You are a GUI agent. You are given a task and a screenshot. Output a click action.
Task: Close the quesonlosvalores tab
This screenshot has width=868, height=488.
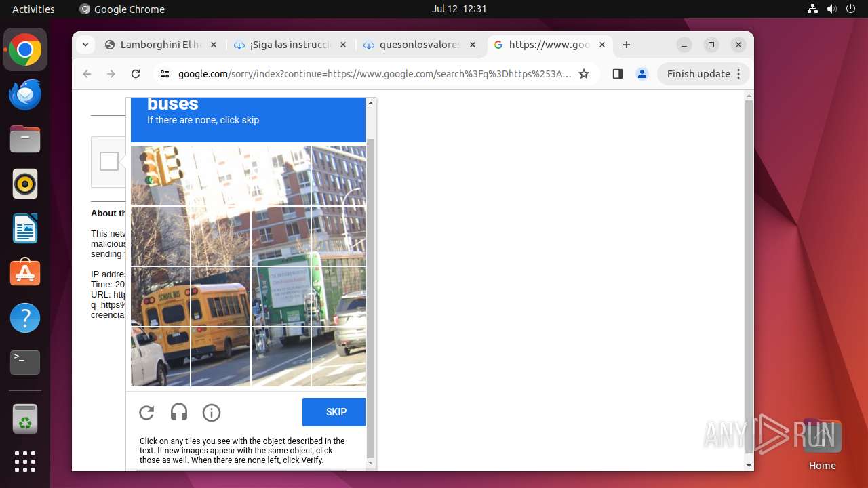click(472, 45)
